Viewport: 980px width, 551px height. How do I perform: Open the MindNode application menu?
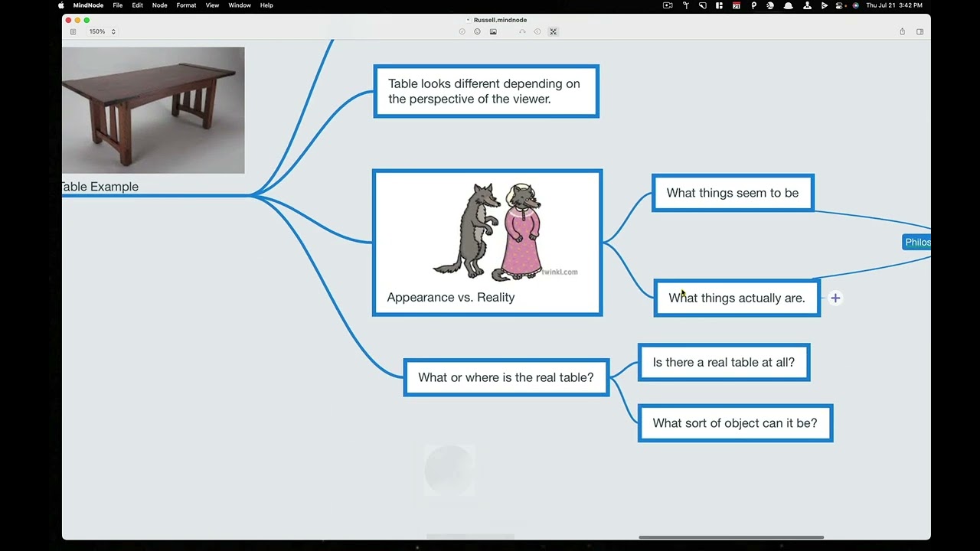pyautogui.click(x=88, y=5)
